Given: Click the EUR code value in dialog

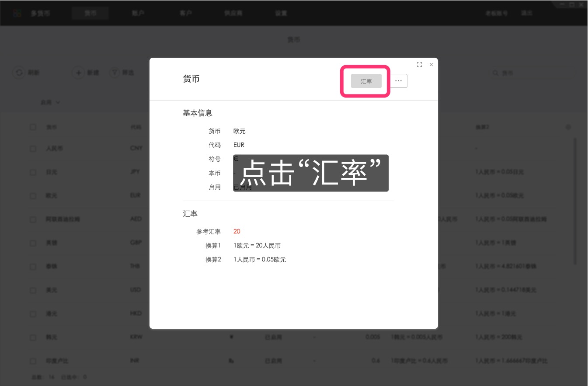Looking at the screenshot, I should [x=239, y=145].
